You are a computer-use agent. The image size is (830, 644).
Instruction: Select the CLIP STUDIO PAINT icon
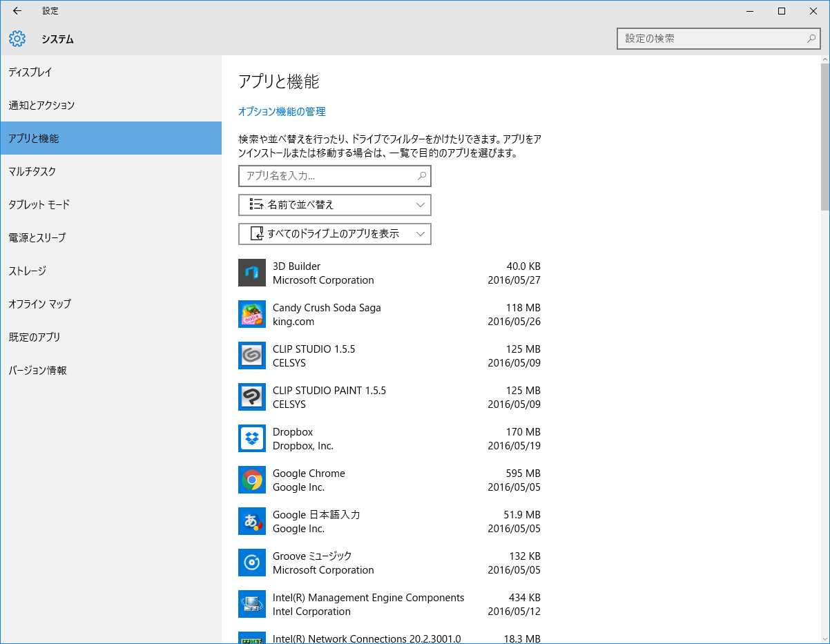click(x=252, y=397)
